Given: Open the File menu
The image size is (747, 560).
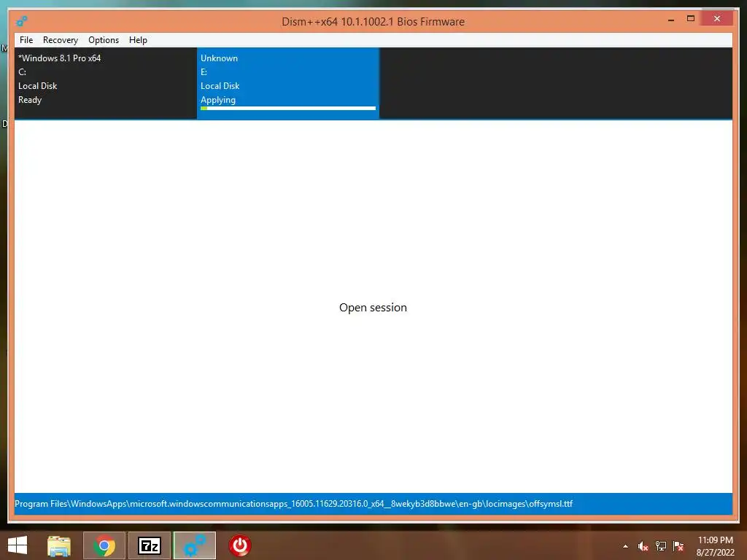Looking at the screenshot, I should (x=26, y=40).
